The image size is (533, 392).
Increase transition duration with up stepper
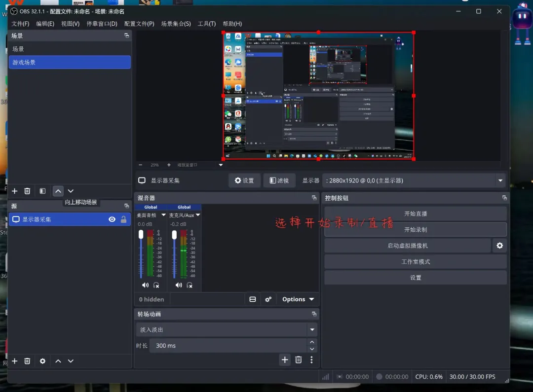click(312, 342)
